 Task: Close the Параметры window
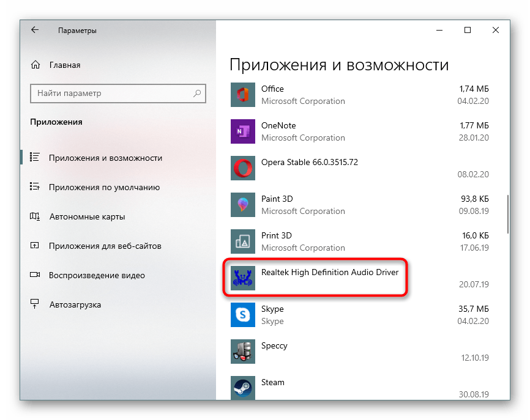(x=496, y=30)
